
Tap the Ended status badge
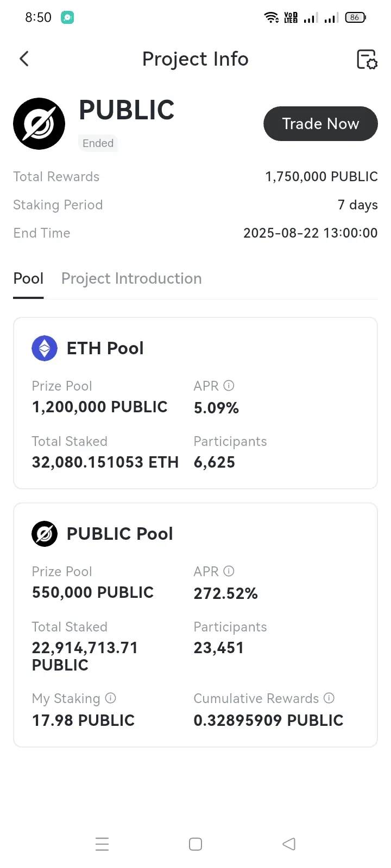click(98, 143)
